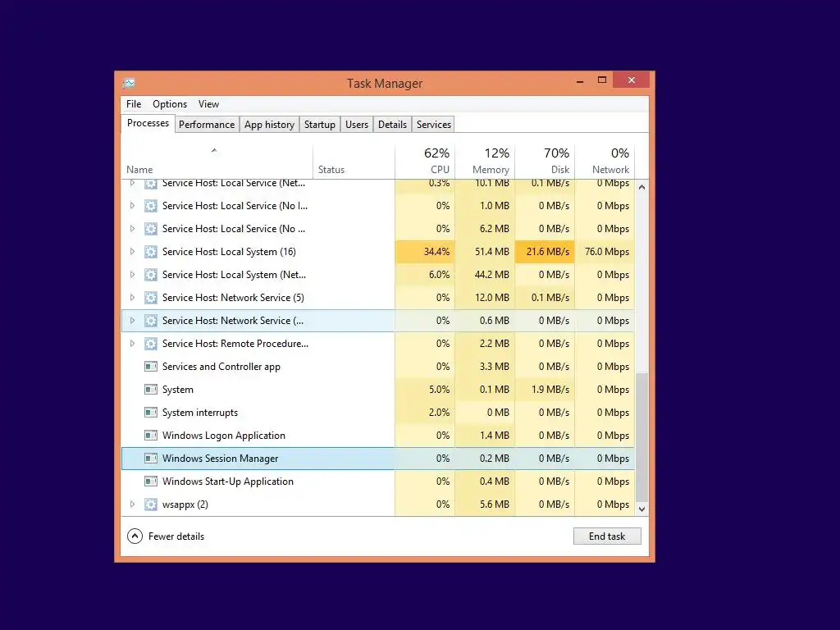The image size is (840, 630).
Task: Collapse view with the Fewer details arrow icon
Action: [135, 536]
